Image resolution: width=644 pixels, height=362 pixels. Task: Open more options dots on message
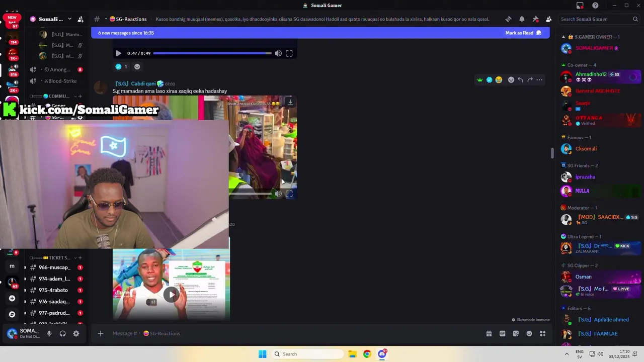pyautogui.click(x=539, y=80)
